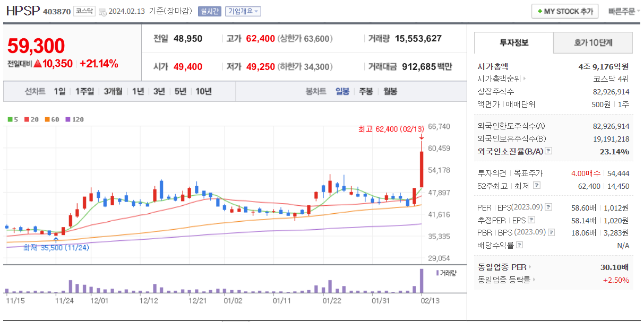Screen dimensions: 644x322
Task: Click the 동일업종 등락률 value +2.50%
Action: click(x=616, y=280)
